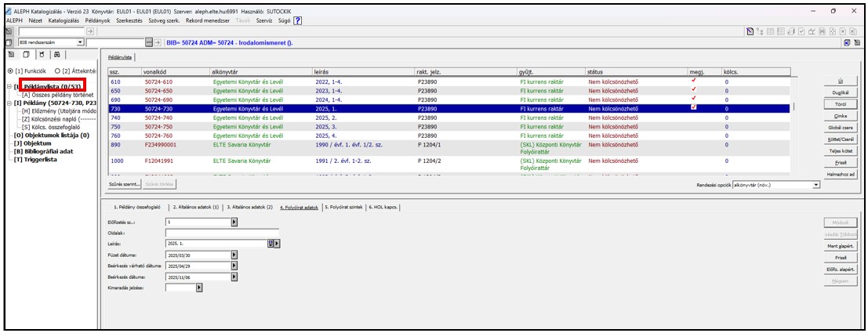Image resolution: width=868 pixels, height=333 pixels.
Task: Toggle the megj. checkmark in row 610
Action: 694,81
